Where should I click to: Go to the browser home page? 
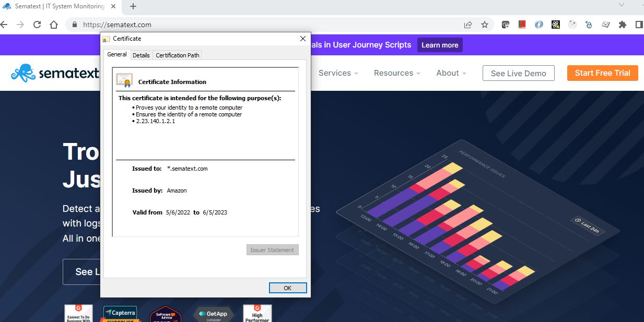click(x=54, y=25)
